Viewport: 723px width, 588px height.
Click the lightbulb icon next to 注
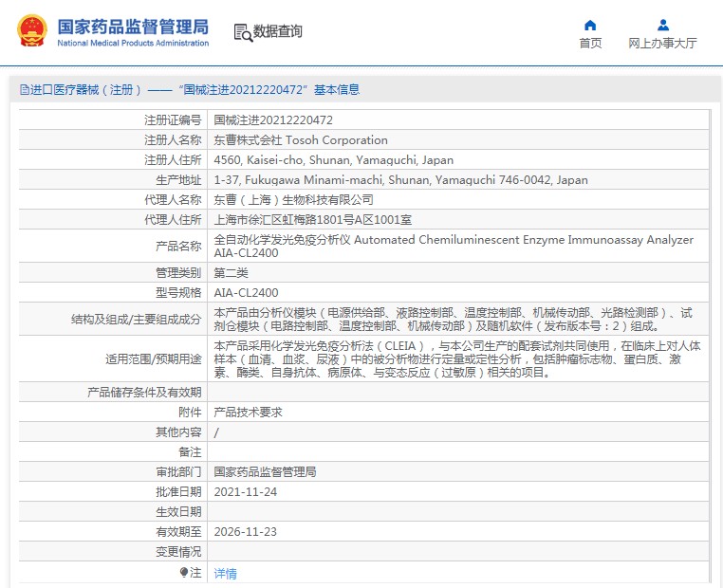pyautogui.click(x=184, y=572)
